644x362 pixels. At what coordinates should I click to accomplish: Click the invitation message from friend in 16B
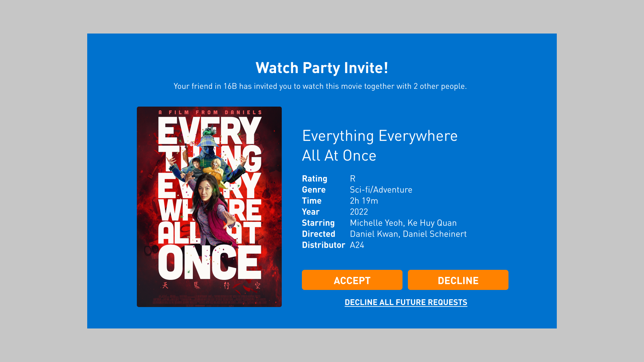tap(320, 86)
